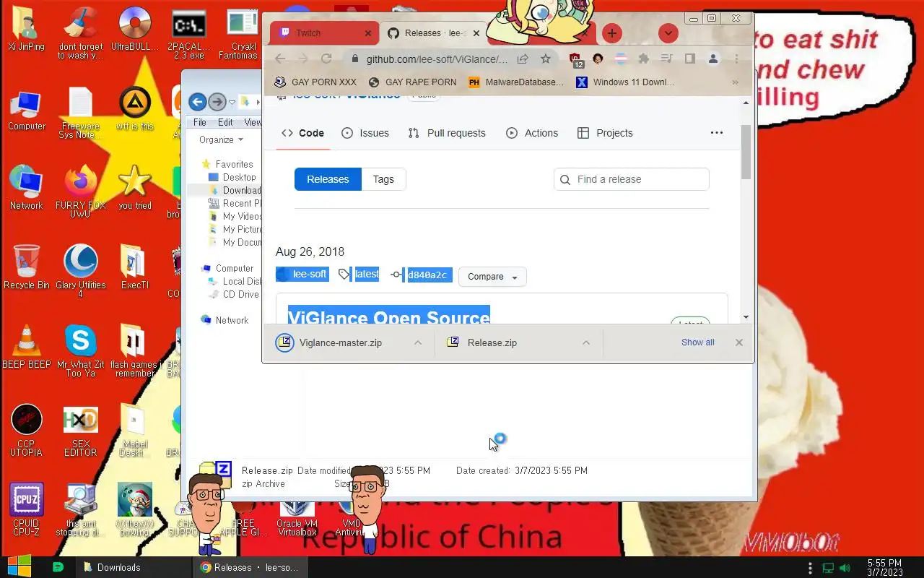Show all downloads
The image size is (924, 578).
[698, 342]
